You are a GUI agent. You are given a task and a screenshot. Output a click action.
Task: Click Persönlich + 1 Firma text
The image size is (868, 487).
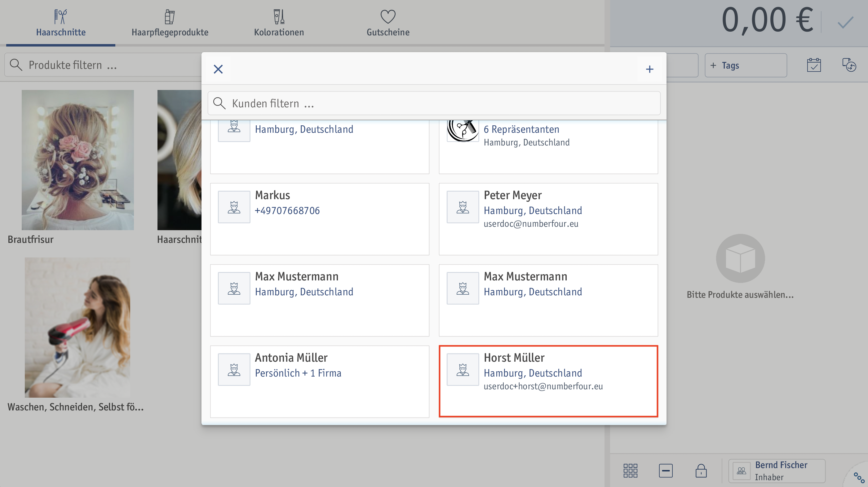click(298, 373)
